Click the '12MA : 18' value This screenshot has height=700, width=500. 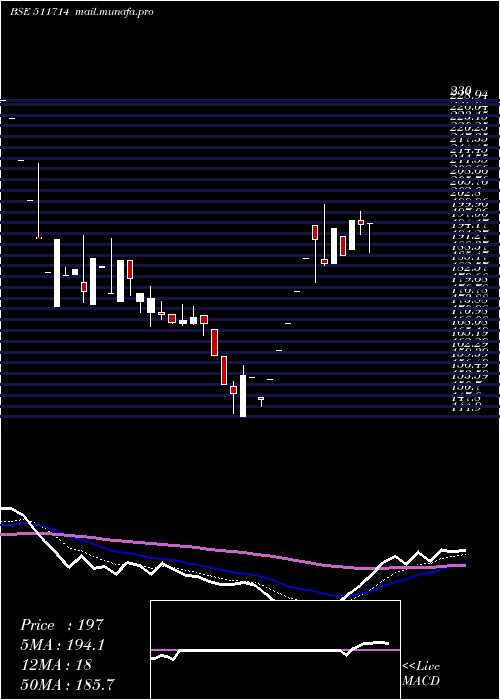pyautogui.click(x=56, y=664)
